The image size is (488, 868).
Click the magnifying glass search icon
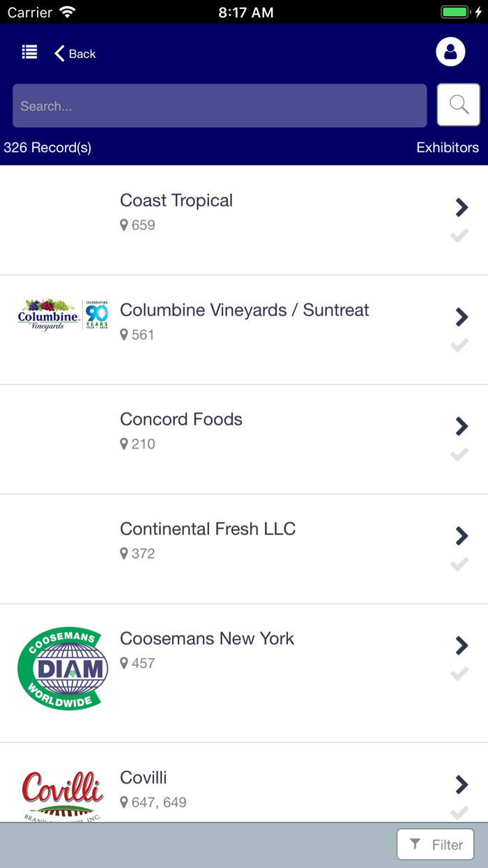click(458, 104)
